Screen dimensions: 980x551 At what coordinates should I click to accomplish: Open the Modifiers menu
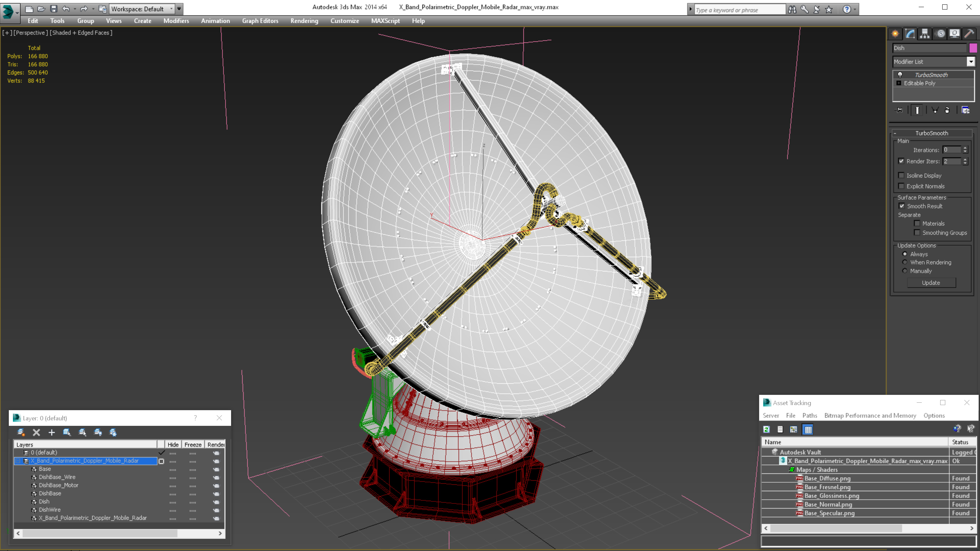(x=176, y=21)
